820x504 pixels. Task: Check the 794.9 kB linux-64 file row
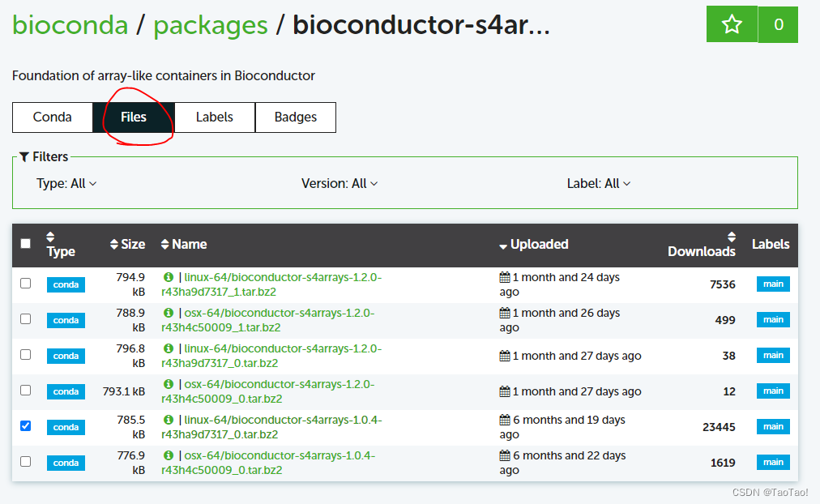pyautogui.click(x=25, y=284)
